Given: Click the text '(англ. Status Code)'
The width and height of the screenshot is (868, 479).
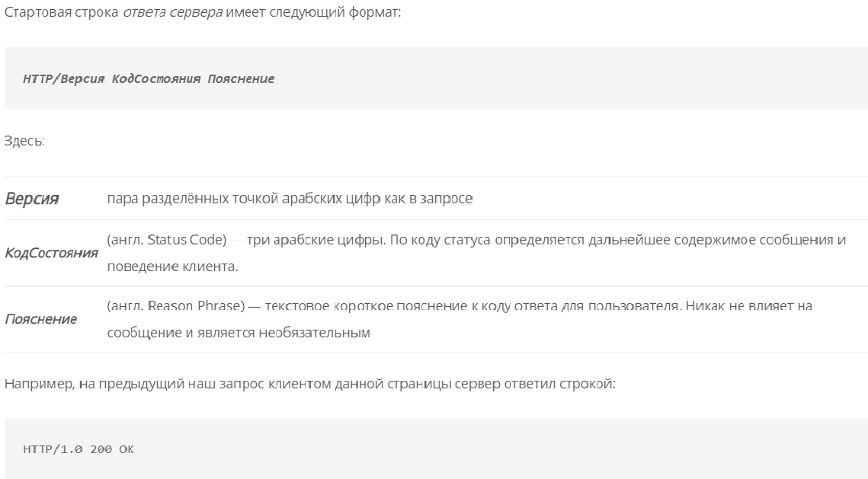Looking at the screenshot, I should 167,239.
